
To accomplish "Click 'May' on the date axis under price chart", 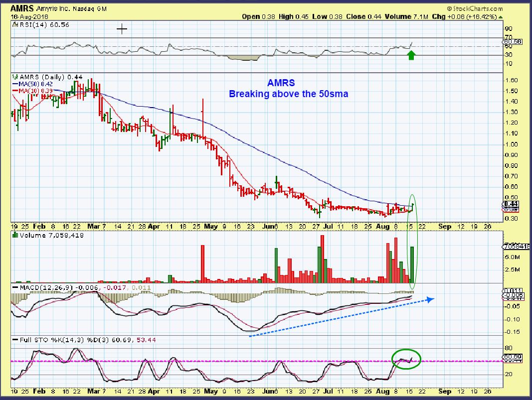I will coord(211,227).
